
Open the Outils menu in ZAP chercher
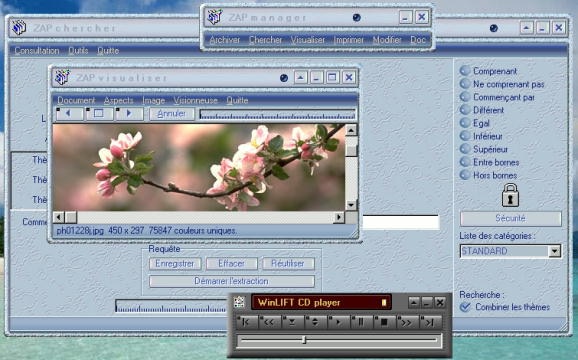78,50
